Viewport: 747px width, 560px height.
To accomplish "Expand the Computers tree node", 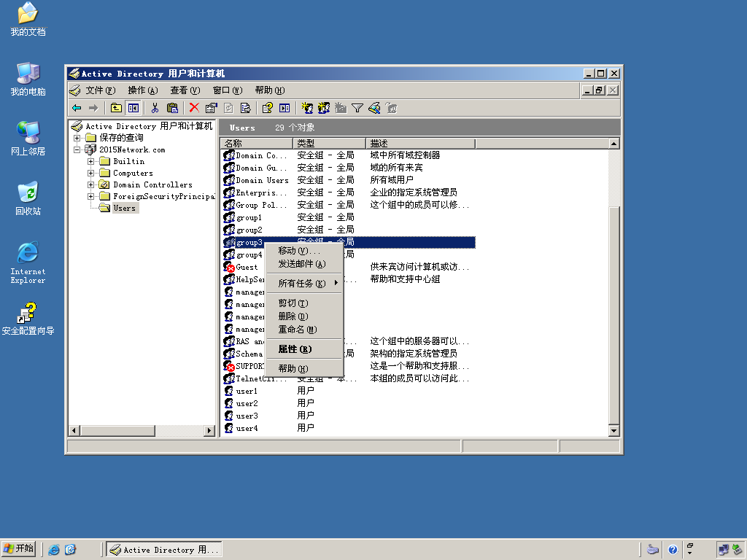I will [90, 173].
